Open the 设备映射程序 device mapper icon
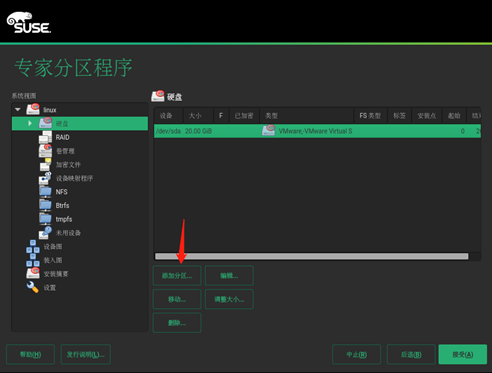Viewport: 492px width, 373px height. pos(45,178)
